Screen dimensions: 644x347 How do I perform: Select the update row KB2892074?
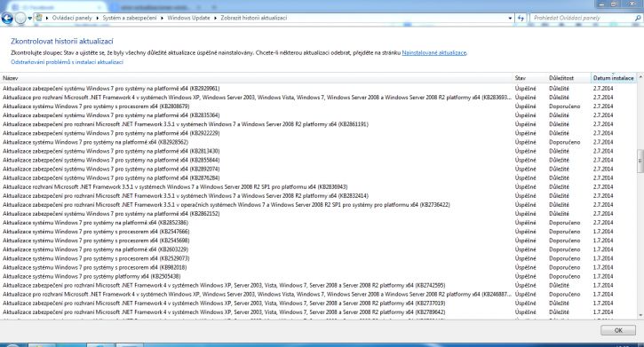[318, 169]
